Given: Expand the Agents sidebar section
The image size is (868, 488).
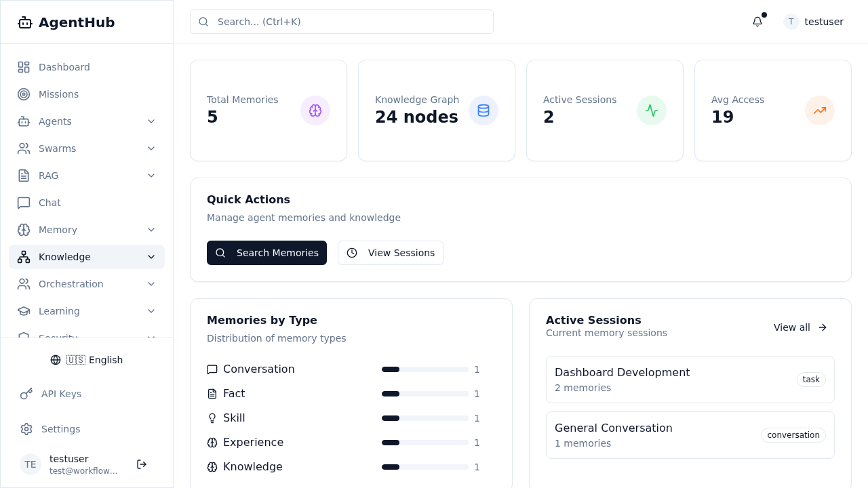Looking at the screenshot, I should (x=151, y=121).
